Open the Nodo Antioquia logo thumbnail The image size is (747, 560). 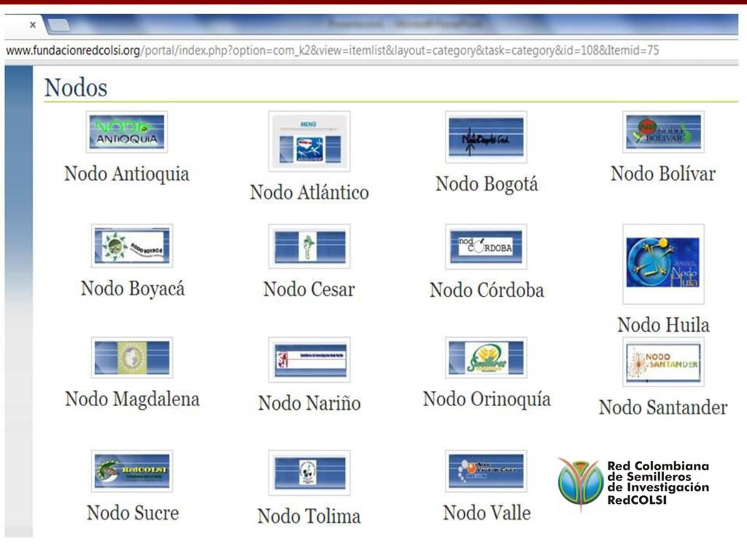[127, 132]
